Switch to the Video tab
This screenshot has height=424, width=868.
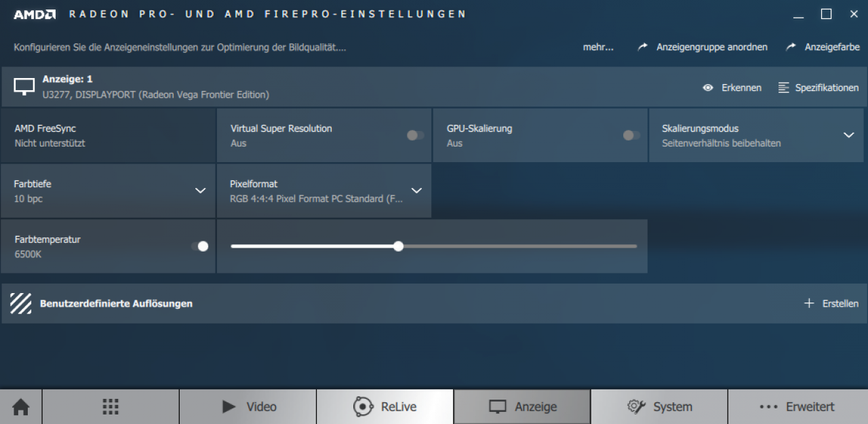[x=248, y=407]
